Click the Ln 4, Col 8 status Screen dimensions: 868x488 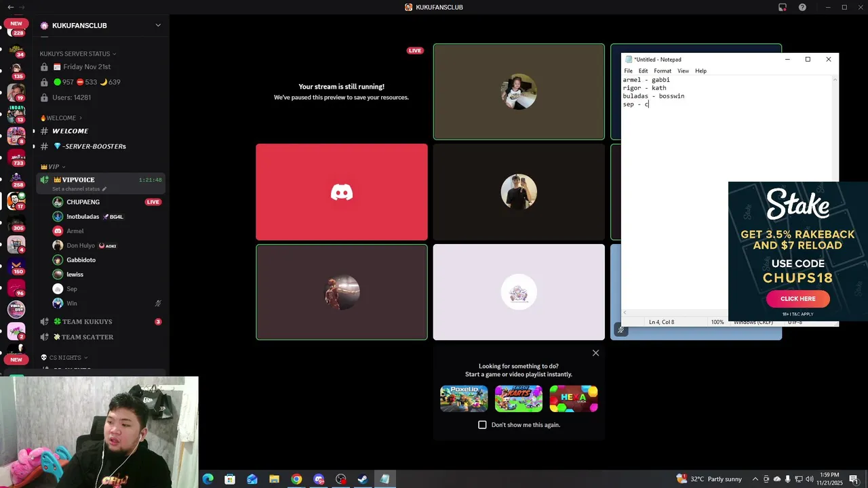point(661,322)
